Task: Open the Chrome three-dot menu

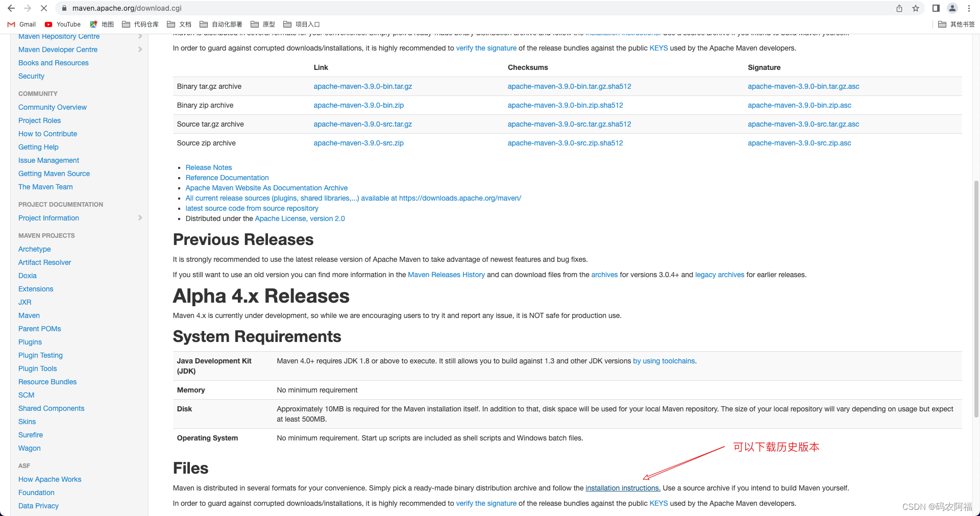Action: 969,8
